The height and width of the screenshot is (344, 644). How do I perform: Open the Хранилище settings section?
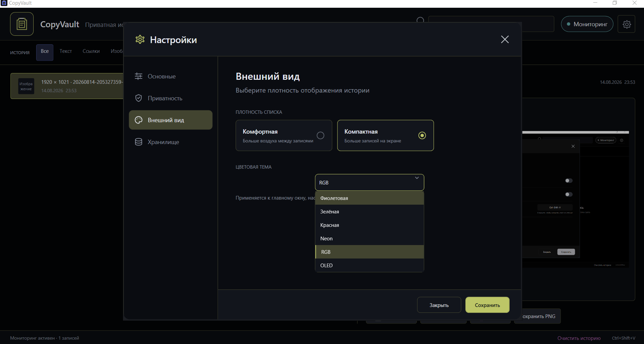pos(171,142)
